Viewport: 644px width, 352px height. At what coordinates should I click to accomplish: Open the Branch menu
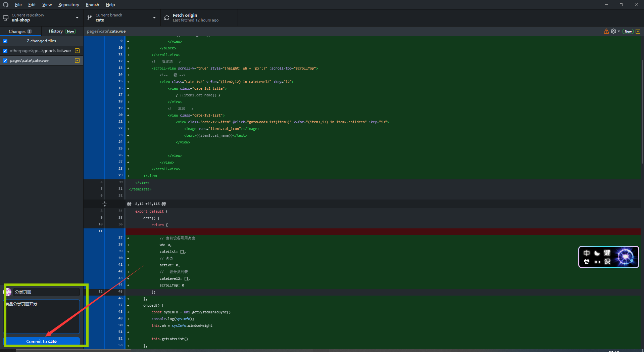pyautogui.click(x=92, y=5)
